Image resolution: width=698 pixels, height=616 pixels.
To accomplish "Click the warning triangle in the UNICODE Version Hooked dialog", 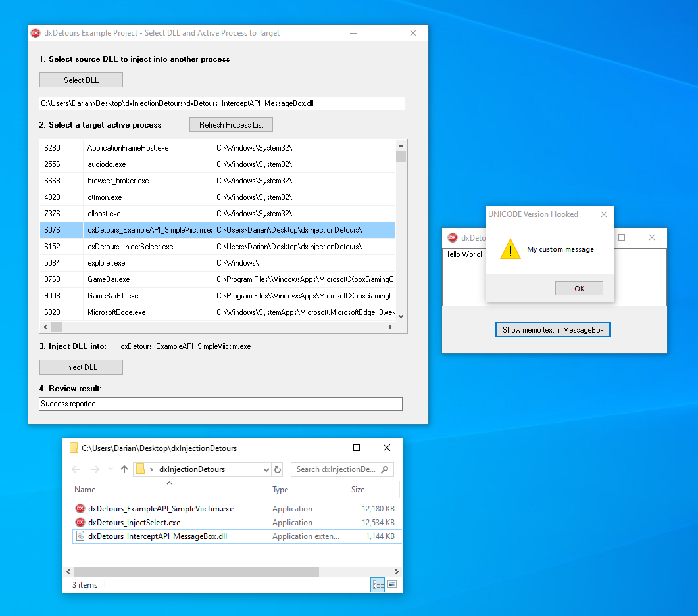I will (511, 249).
